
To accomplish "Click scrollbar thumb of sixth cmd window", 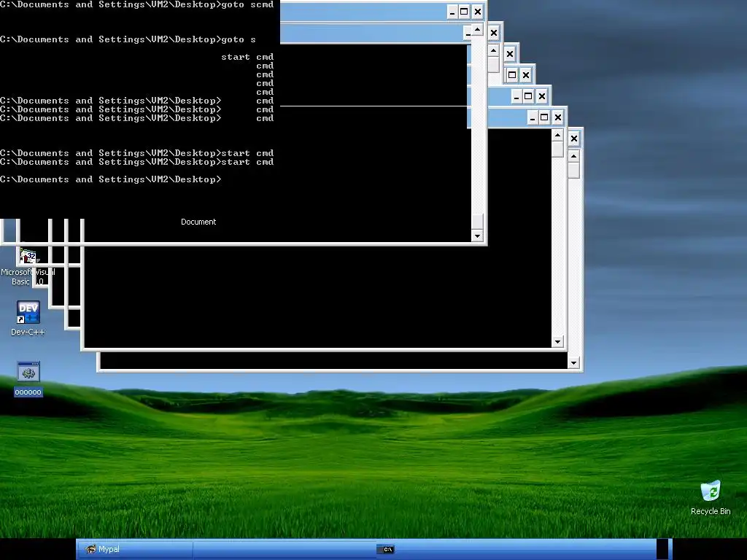I will point(557,149).
